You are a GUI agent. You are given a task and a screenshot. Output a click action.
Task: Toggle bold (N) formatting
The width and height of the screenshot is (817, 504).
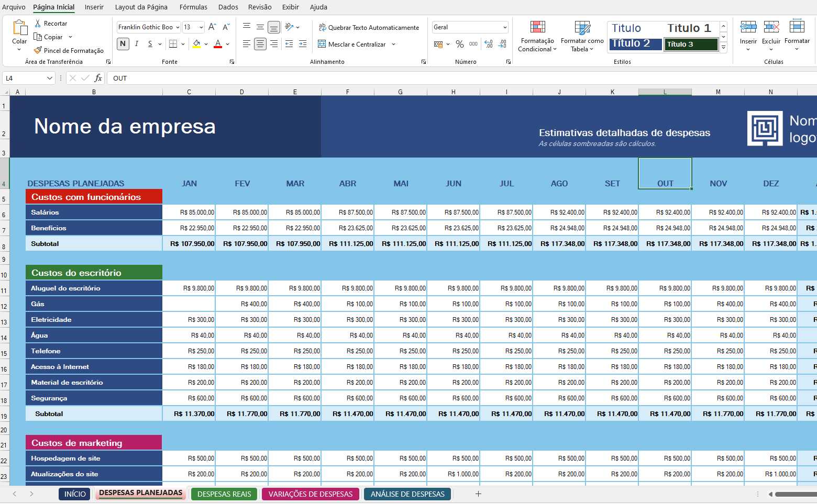tap(123, 44)
